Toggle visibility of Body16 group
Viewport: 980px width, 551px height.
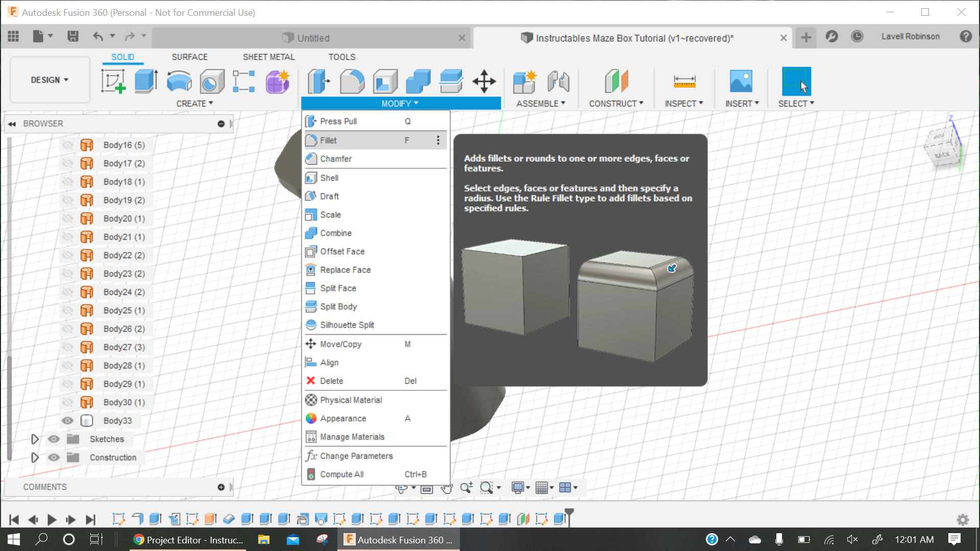coord(67,145)
